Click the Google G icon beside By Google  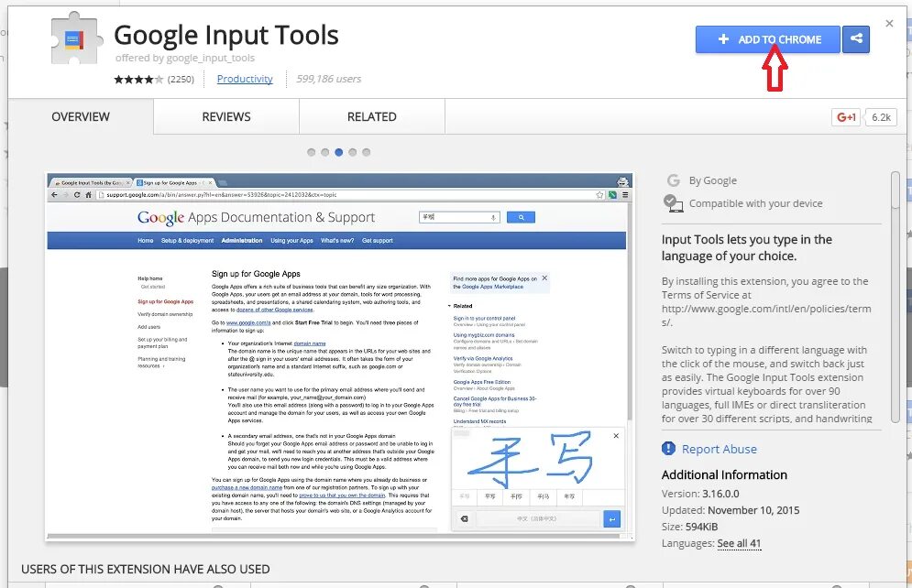pyautogui.click(x=674, y=180)
